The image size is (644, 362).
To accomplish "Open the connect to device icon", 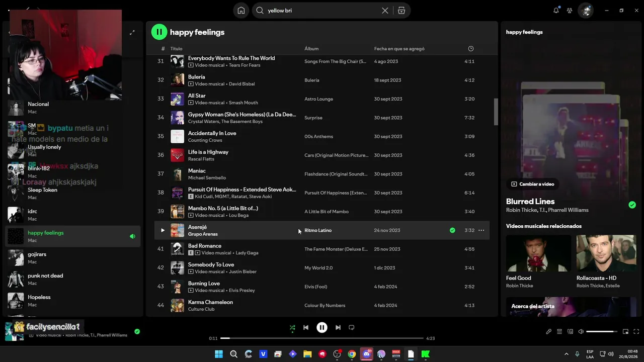I will (x=571, y=332).
